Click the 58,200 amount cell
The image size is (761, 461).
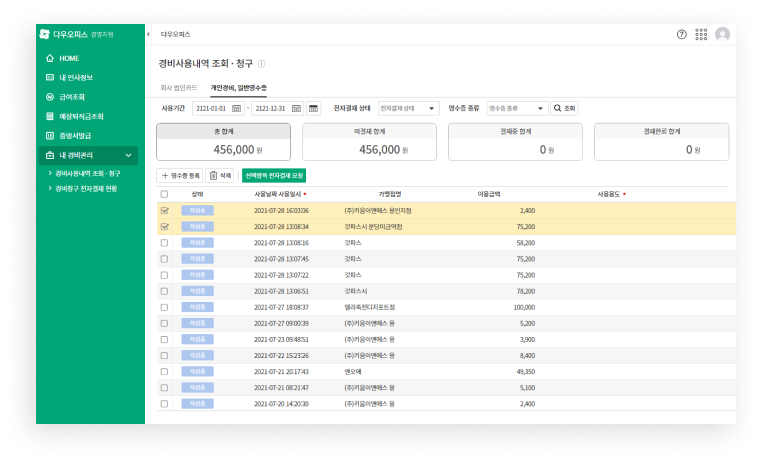tap(526, 243)
